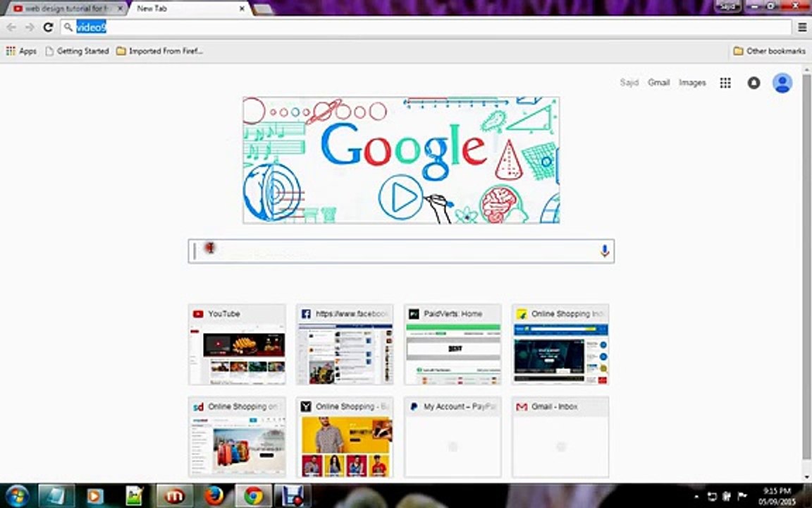812x508 pixels.
Task: Open Google notifications bell
Action: coord(753,83)
